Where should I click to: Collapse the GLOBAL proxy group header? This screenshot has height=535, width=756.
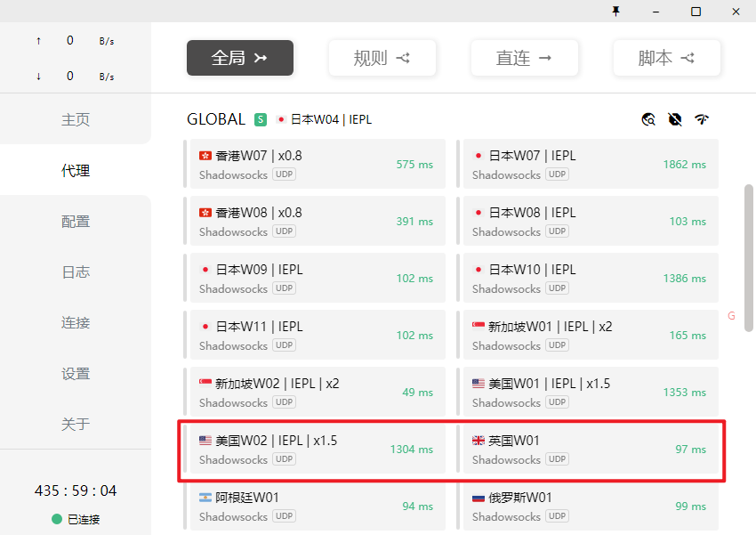(x=216, y=119)
